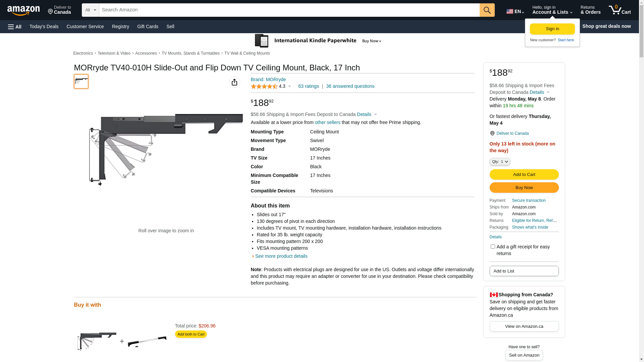Click the Buy Now button
Screen dimensions: 644x362
[x=524, y=188]
